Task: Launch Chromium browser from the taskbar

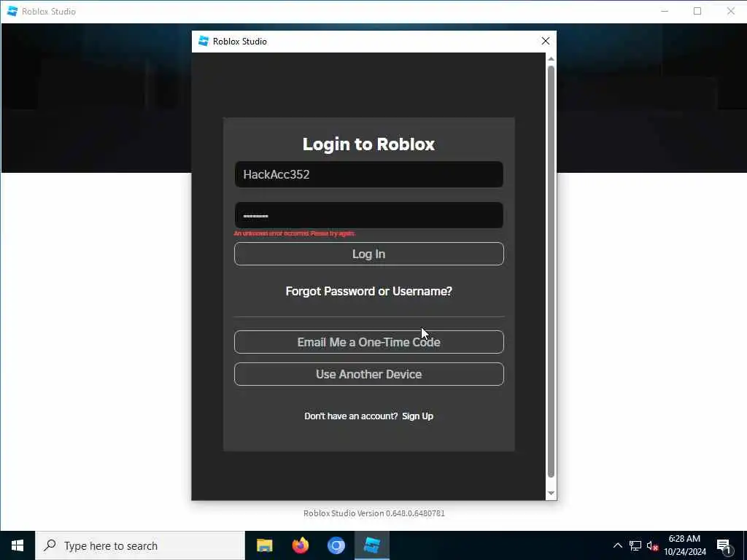Action: 336,545
